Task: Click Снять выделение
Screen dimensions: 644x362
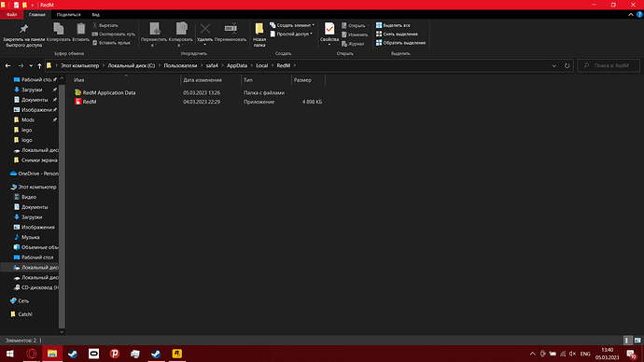Action: click(x=397, y=35)
